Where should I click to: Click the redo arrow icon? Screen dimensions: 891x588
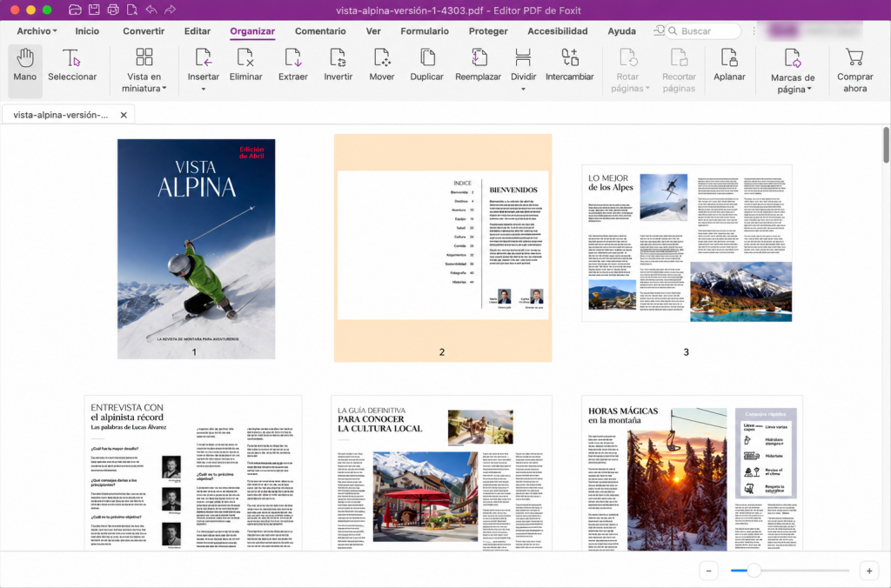point(170,10)
